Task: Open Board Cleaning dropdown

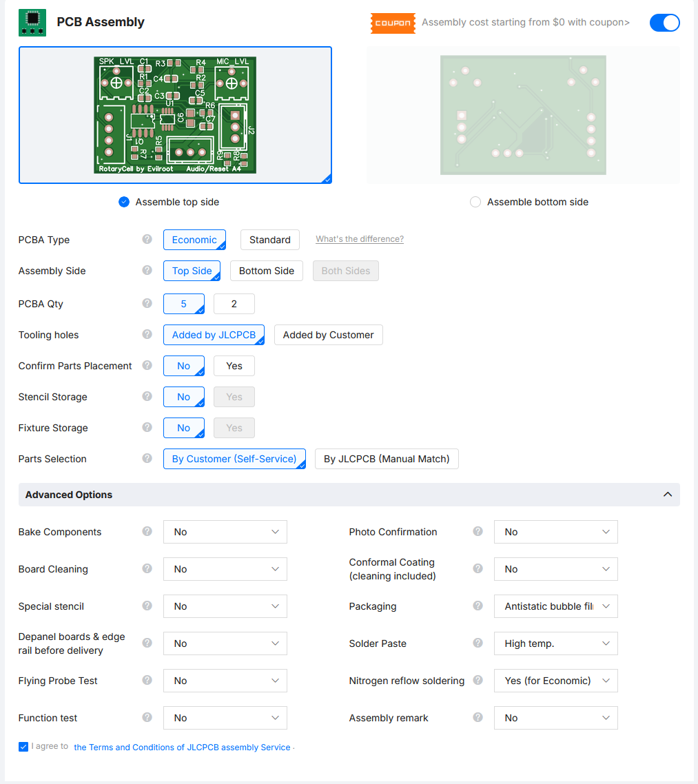Action: (225, 569)
